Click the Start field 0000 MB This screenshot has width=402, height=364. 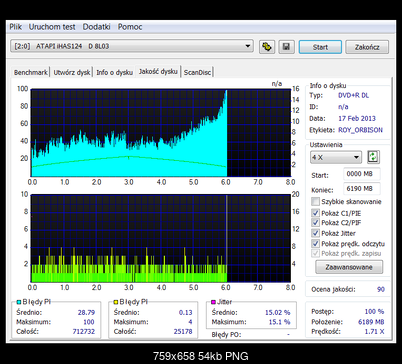click(x=362, y=174)
